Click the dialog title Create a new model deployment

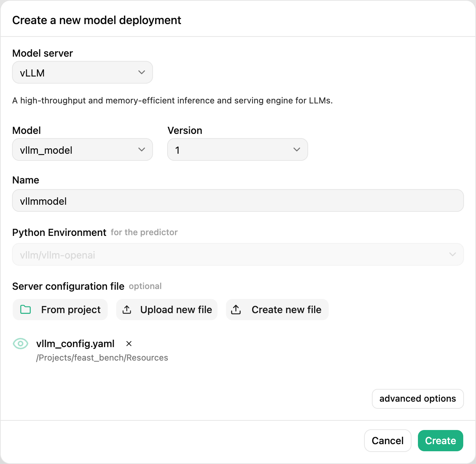[x=97, y=20]
